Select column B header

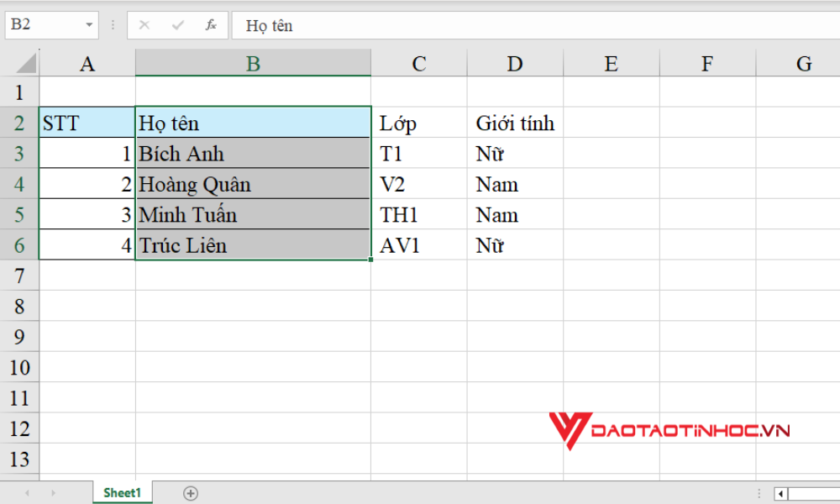(253, 63)
